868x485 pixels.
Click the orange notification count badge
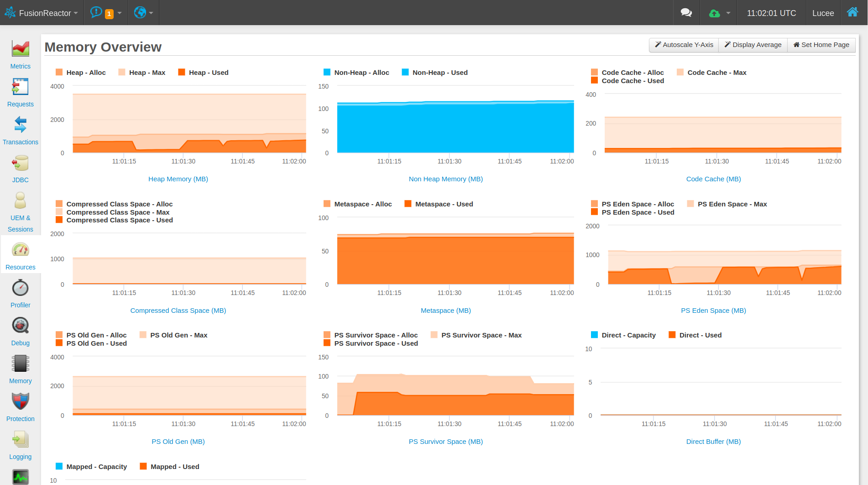click(109, 14)
